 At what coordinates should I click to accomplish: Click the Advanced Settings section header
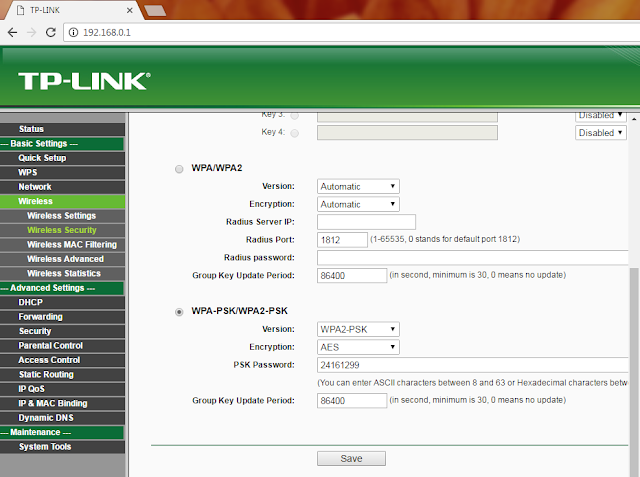[x=62, y=288]
